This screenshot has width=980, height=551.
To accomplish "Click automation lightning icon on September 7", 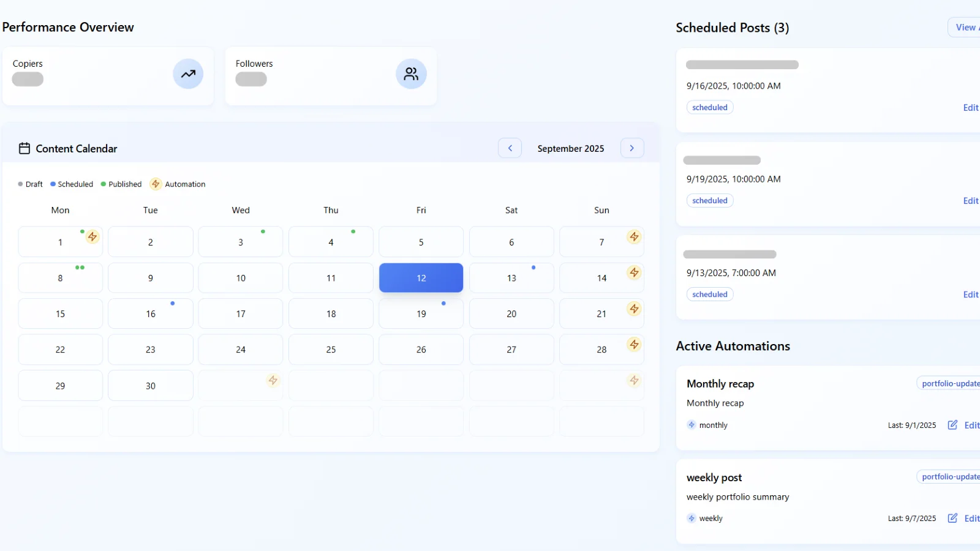I will (634, 236).
